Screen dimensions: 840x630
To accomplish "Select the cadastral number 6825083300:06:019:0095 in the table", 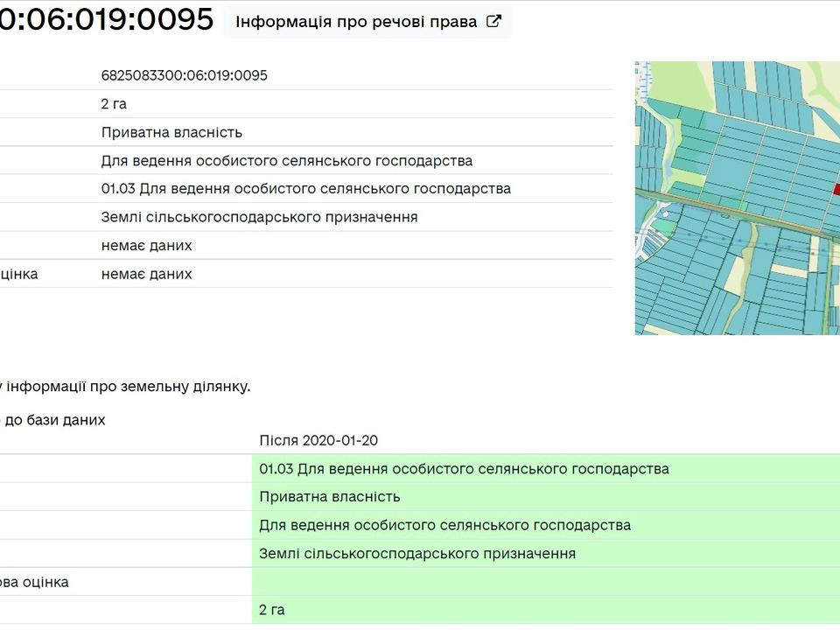I will (185, 75).
